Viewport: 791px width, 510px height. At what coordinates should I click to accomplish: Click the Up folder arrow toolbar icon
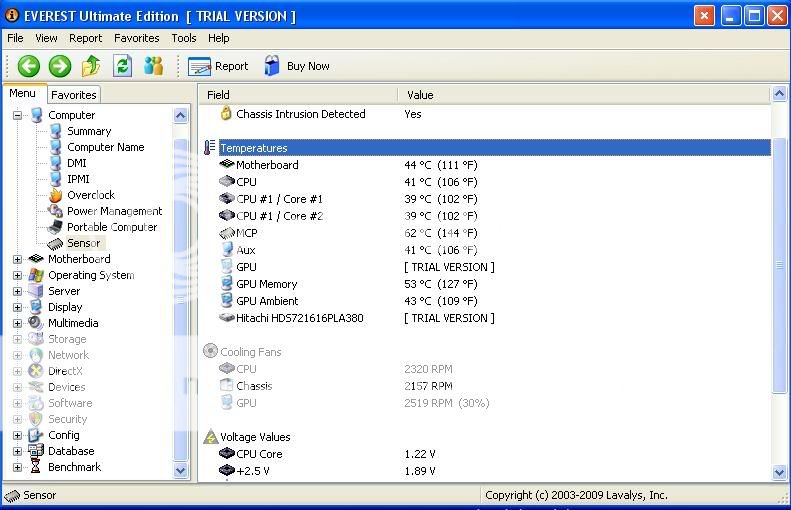point(91,66)
